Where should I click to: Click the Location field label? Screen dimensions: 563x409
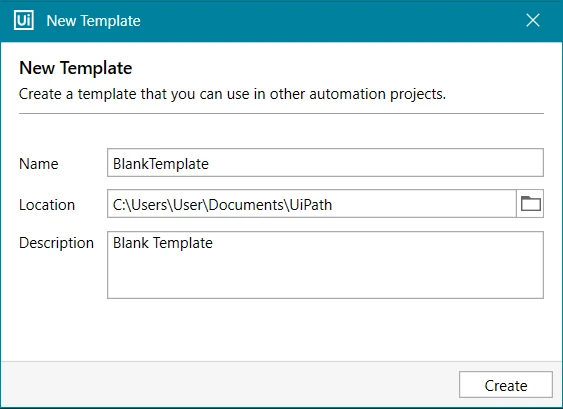coord(47,205)
